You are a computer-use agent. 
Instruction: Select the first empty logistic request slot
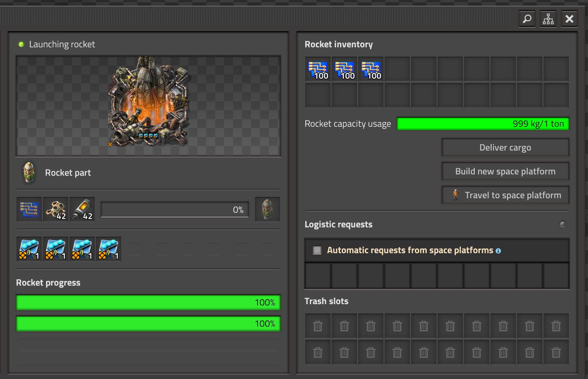click(318, 276)
